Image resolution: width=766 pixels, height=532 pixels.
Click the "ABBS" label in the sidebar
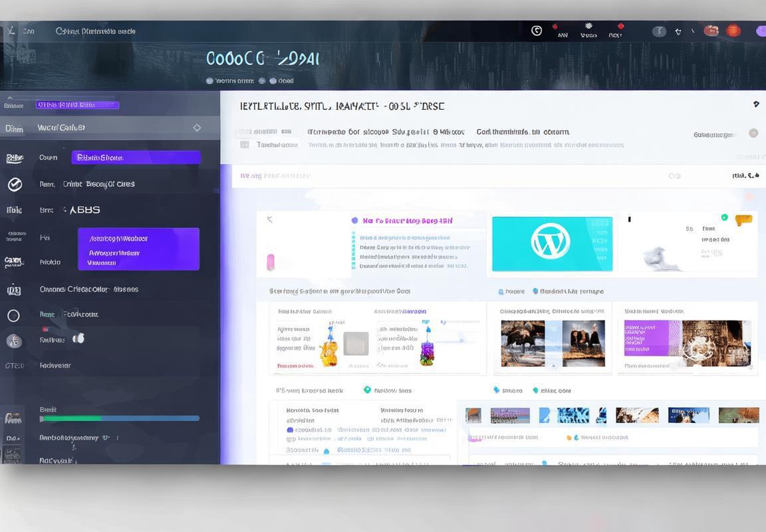85,209
